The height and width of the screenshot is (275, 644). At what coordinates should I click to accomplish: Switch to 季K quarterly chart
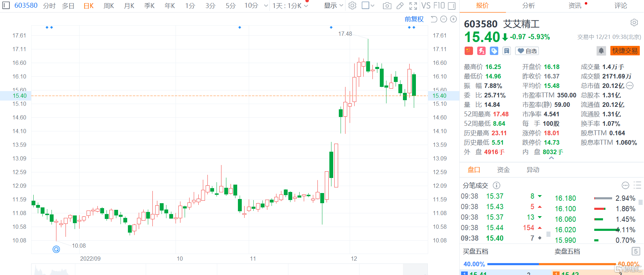(x=150, y=6)
